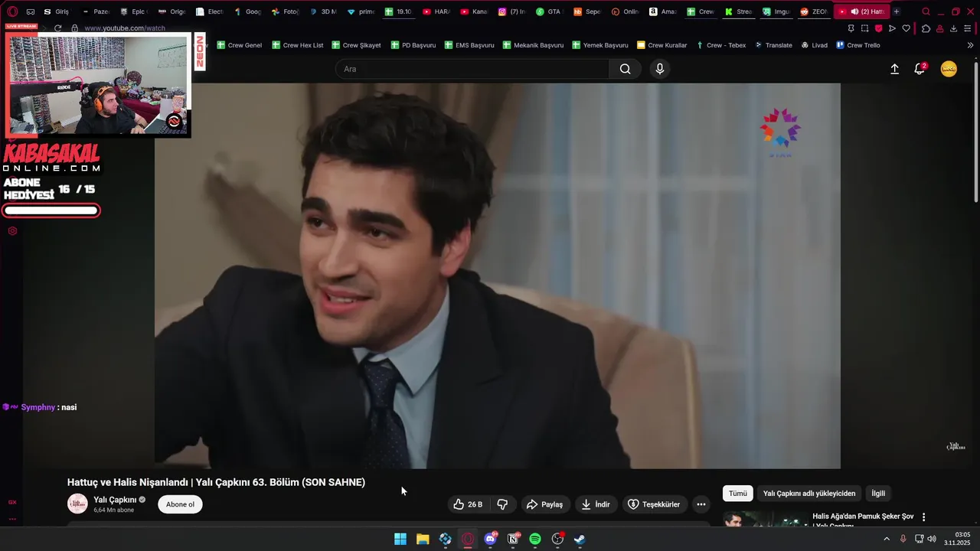
Task: Like the video with thumbs-up 26 B
Action: 468,504
